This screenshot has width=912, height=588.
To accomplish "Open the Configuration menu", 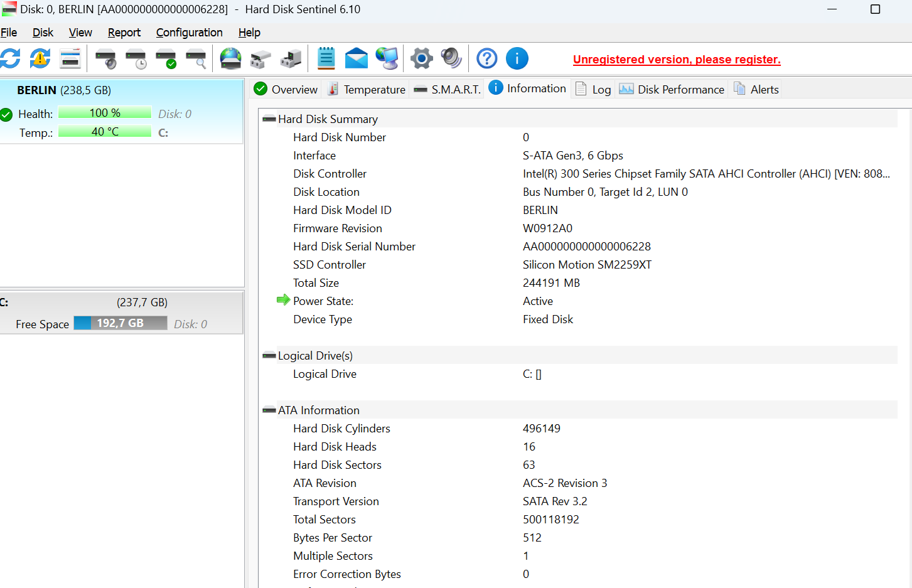I will coord(189,33).
